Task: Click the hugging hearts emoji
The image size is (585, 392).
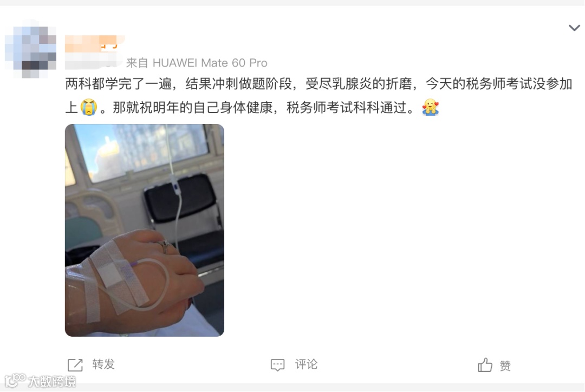Action: (x=430, y=107)
